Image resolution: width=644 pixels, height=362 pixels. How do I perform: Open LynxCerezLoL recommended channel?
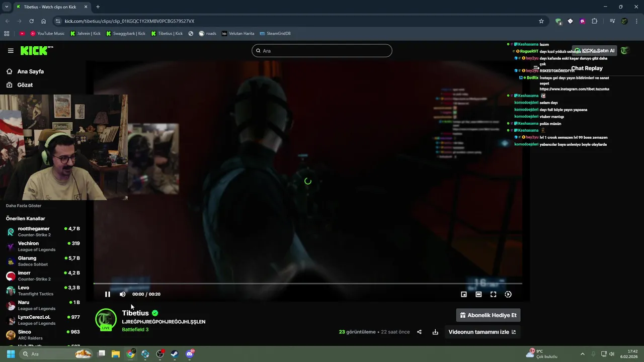click(43, 320)
